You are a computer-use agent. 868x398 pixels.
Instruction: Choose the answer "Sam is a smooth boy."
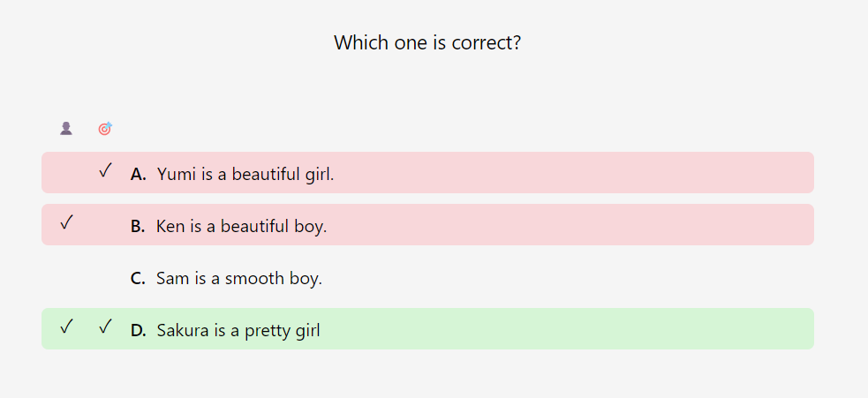tap(238, 278)
